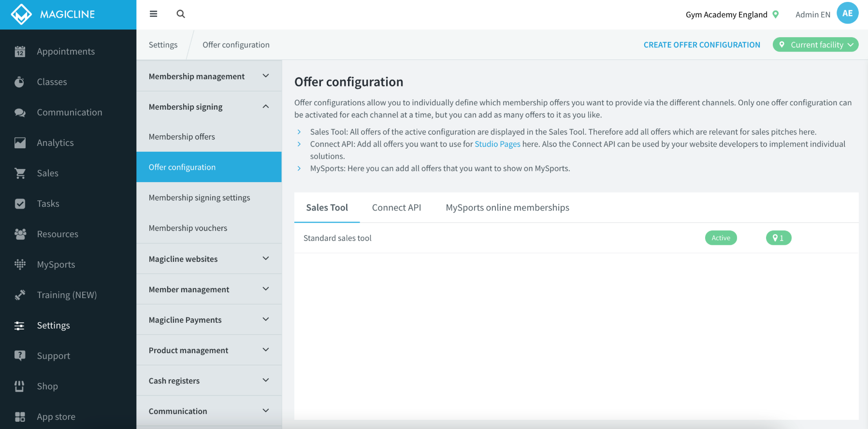Switch to the Connect API tab
Viewport: 868px width, 429px height.
pos(396,208)
